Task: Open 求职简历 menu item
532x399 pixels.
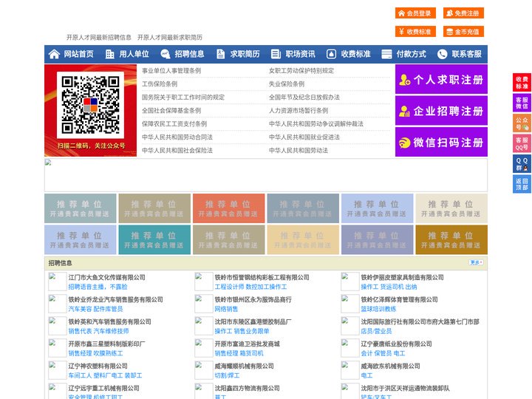Action: pyautogui.click(x=245, y=54)
